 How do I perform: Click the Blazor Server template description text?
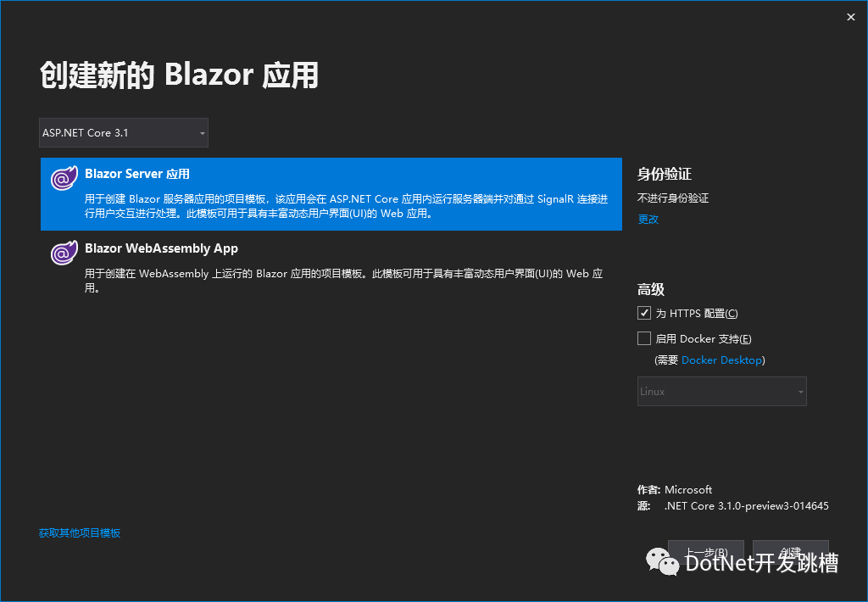[x=347, y=206]
